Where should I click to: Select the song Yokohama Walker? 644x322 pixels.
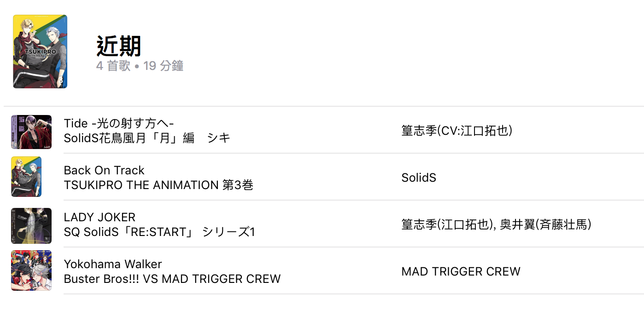click(x=113, y=264)
